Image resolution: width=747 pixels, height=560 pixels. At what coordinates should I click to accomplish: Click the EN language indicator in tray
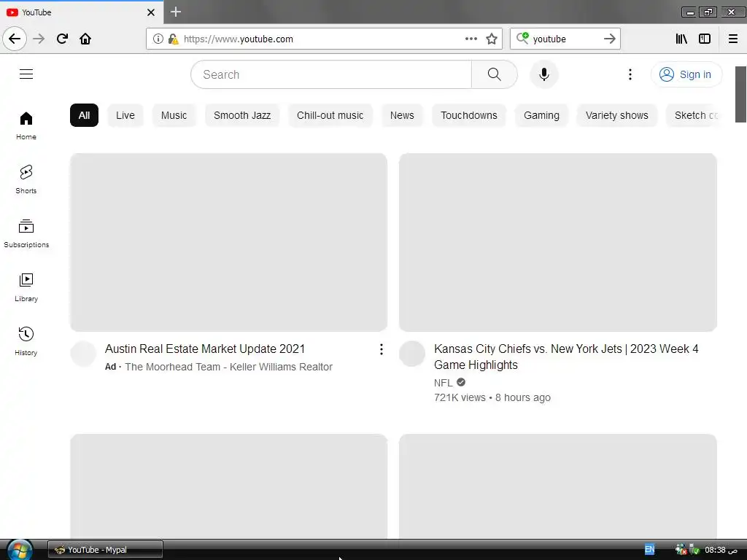pyautogui.click(x=649, y=550)
